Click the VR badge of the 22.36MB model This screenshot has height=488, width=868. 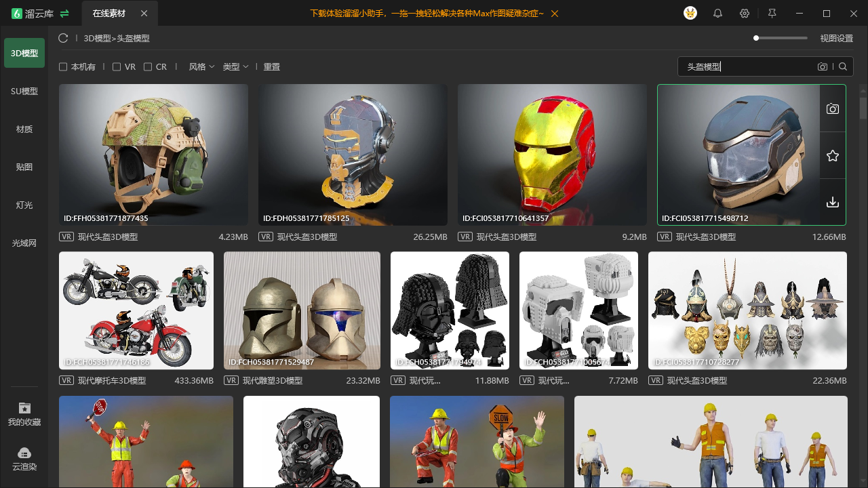click(x=656, y=381)
